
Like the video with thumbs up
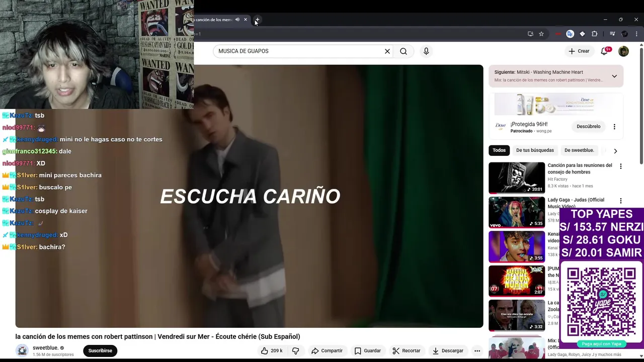click(271, 350)
